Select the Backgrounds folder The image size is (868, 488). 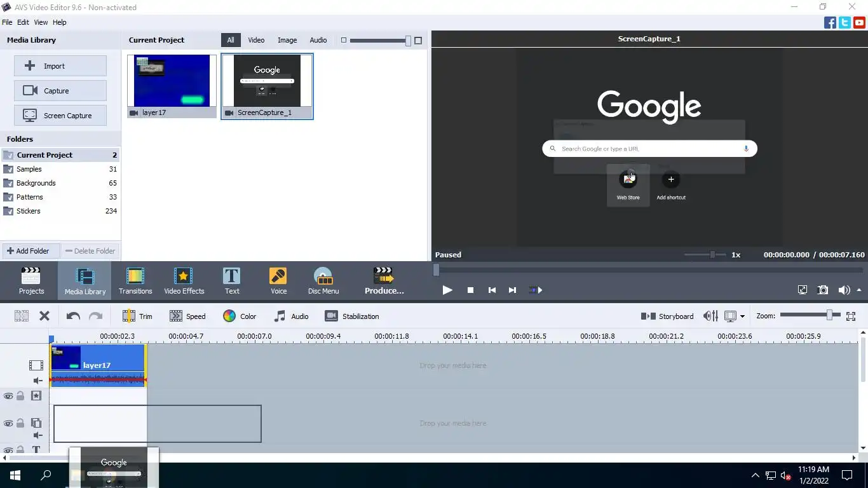(x=60, y=183)
